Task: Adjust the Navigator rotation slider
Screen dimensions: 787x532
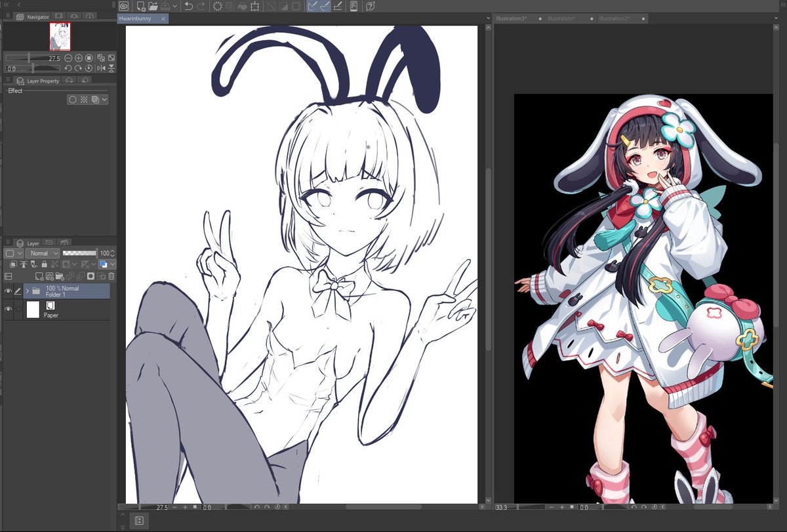Action: click(33, 68)
